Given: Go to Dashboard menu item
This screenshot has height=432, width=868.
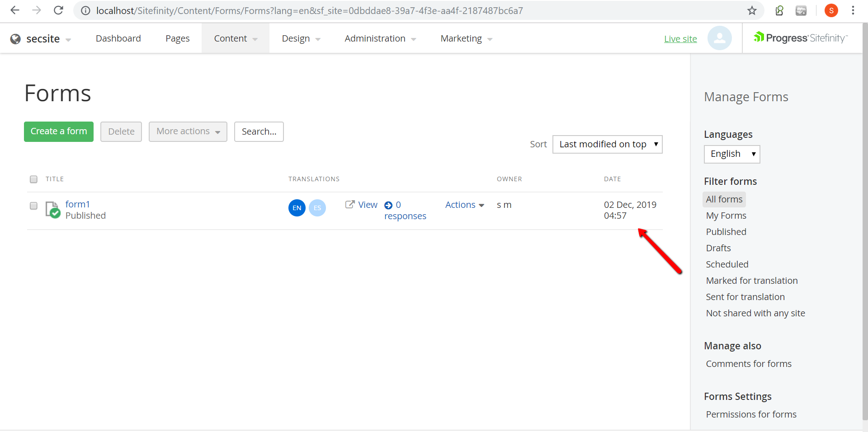Looking at the screenshot, I should pos(118,38).
